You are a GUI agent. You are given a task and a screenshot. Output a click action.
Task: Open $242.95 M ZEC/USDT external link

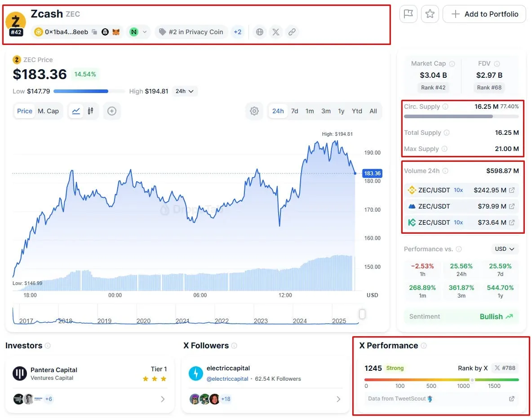coord(512,190)
